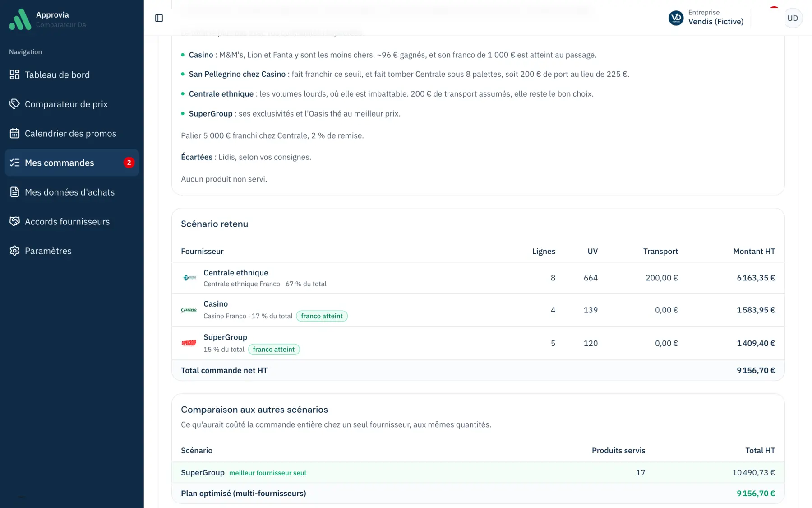Click Lignes column header
Image resolution: width=812 pixels, height=508 pixels.
point(544,252)
